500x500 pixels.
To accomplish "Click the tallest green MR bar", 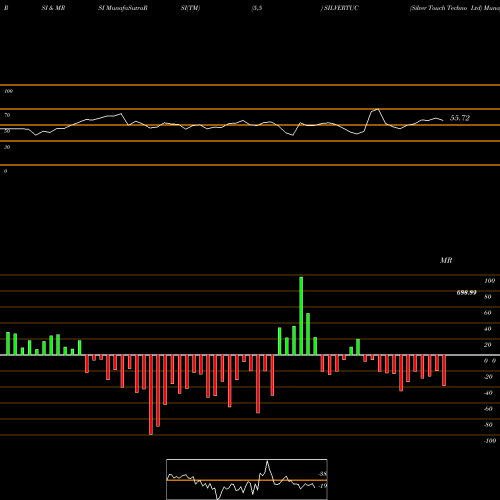I will point(301,316).
